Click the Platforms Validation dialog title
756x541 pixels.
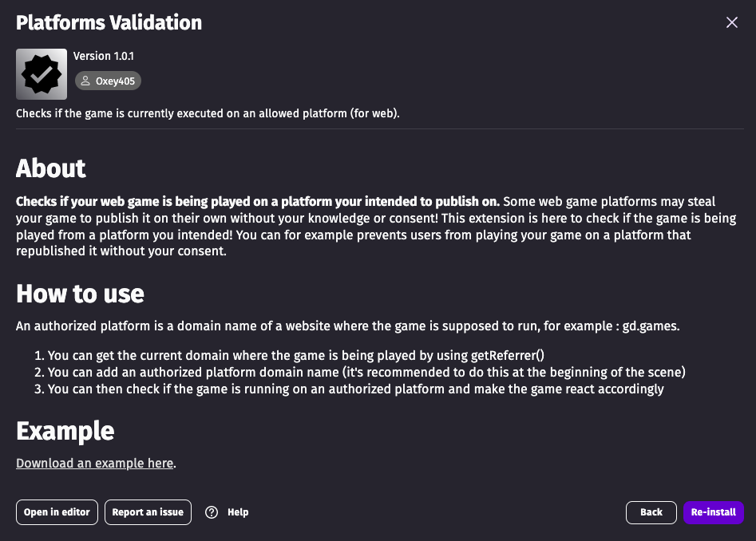109,22
